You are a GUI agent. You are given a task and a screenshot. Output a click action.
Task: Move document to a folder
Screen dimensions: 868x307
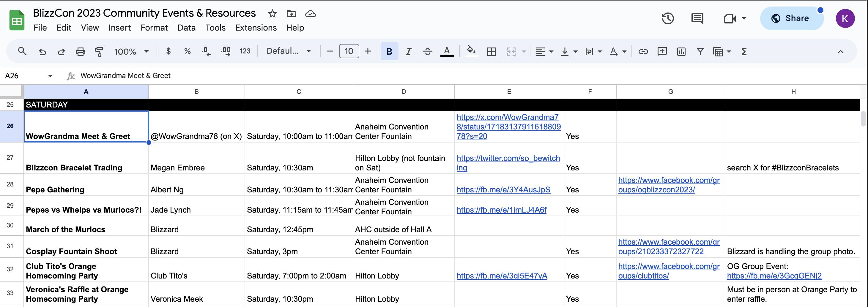coord(291,14)
